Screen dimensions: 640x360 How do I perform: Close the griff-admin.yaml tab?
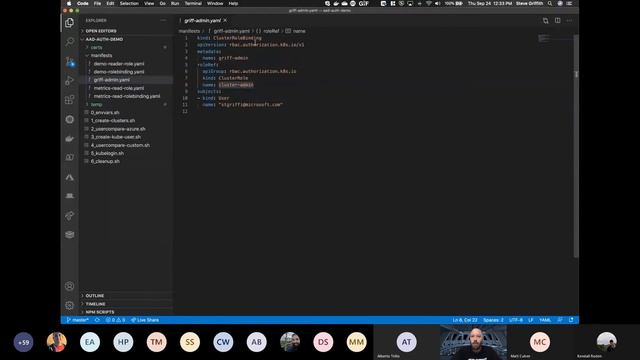click(225, 20)
